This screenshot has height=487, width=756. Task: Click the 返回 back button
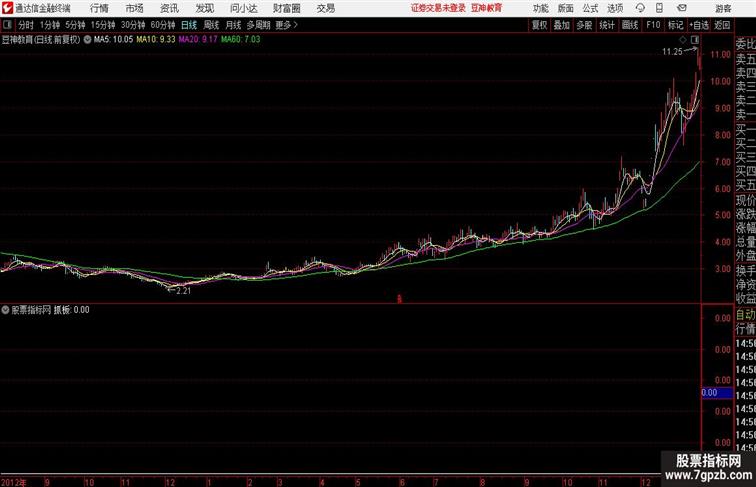point(722,25)
